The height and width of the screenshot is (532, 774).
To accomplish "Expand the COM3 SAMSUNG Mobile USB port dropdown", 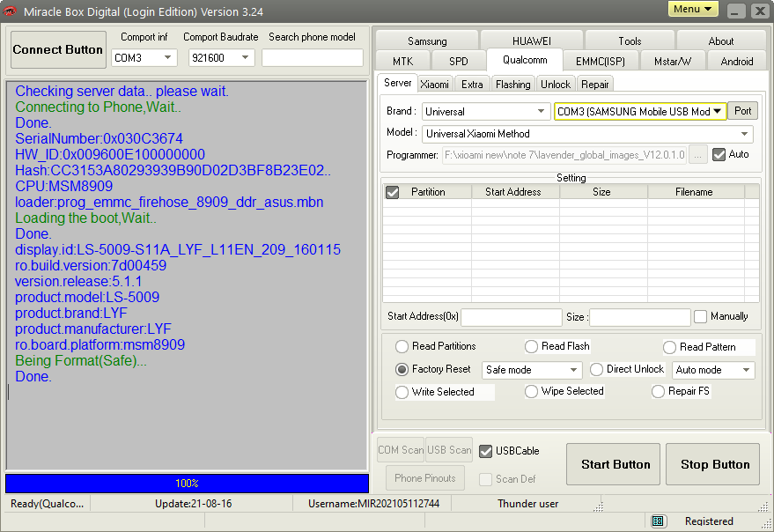I will pos(718,111).
